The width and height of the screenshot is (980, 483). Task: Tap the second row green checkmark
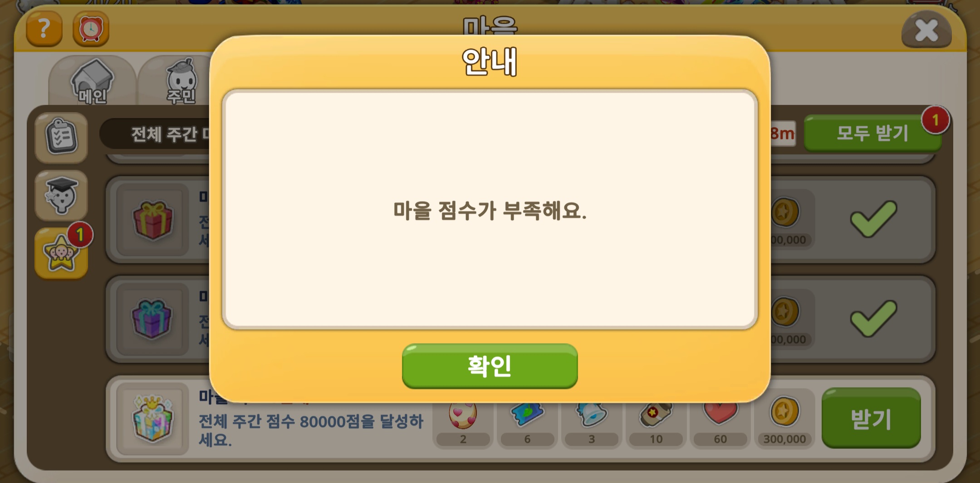click(873, 319)
